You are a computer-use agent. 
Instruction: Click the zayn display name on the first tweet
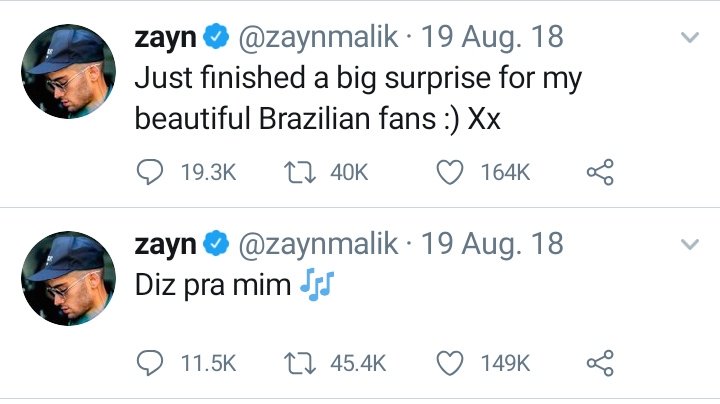click(163, 38)
